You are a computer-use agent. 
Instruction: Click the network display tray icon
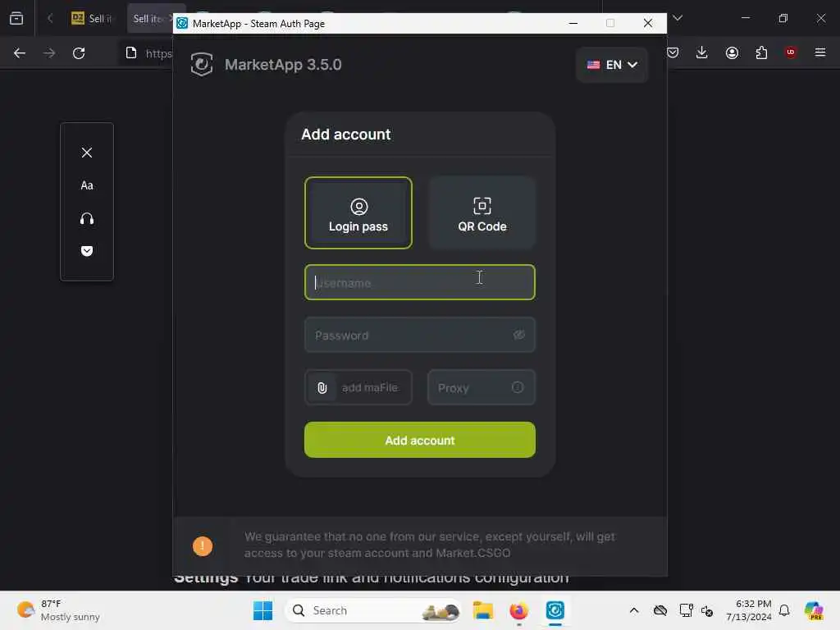(686, 610)
